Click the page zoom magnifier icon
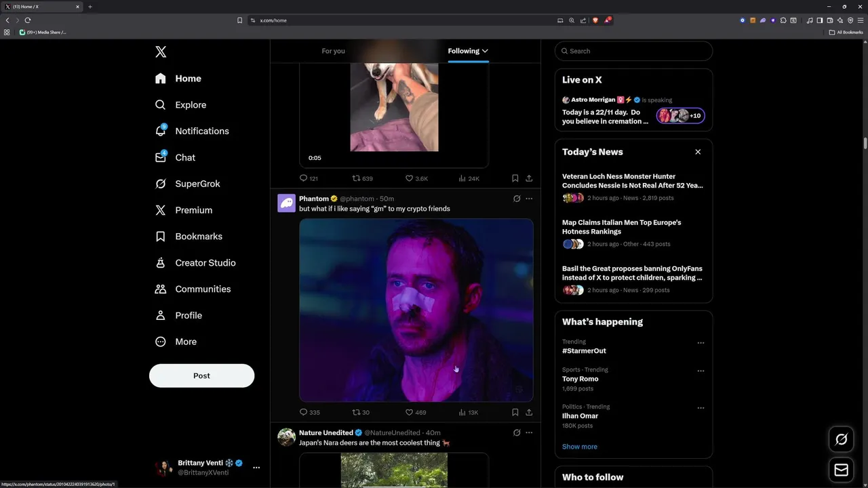 [572, 20]
